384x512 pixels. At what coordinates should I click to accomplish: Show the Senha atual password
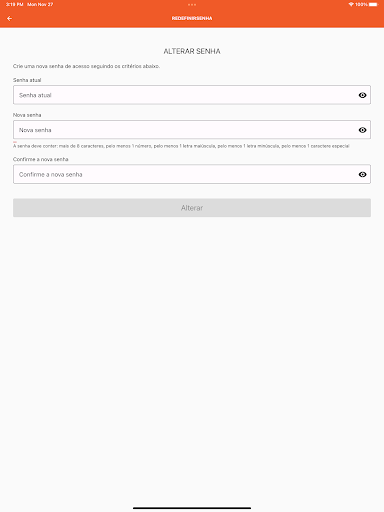[362, 95]
